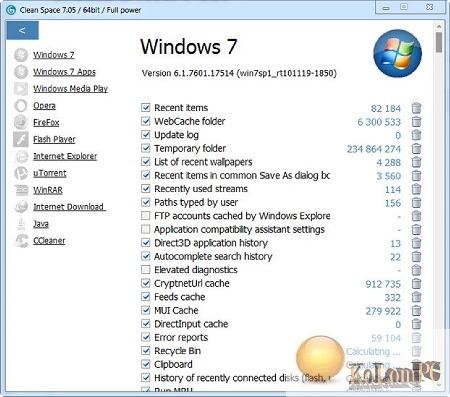This screenshot has width=450, height=397.
Task: Click trash icon for DirectInput cache
Action: pyautogui.click(x=416, y=324)
